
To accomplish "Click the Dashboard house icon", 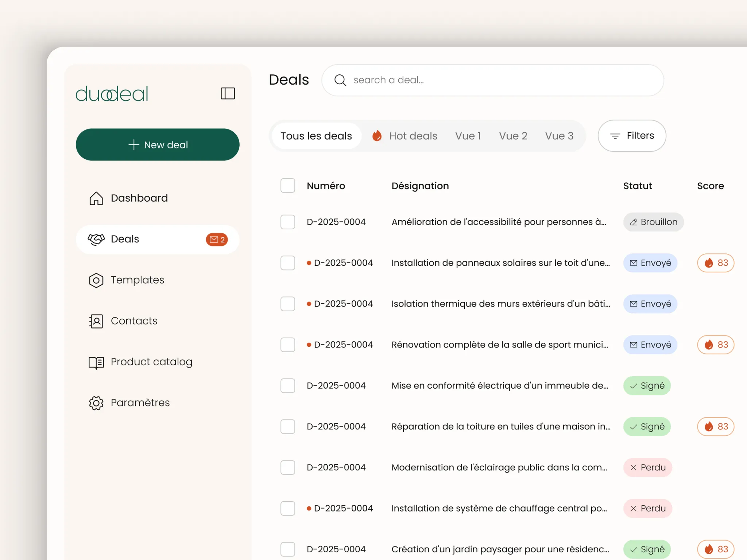I will (x=96, y=198).
